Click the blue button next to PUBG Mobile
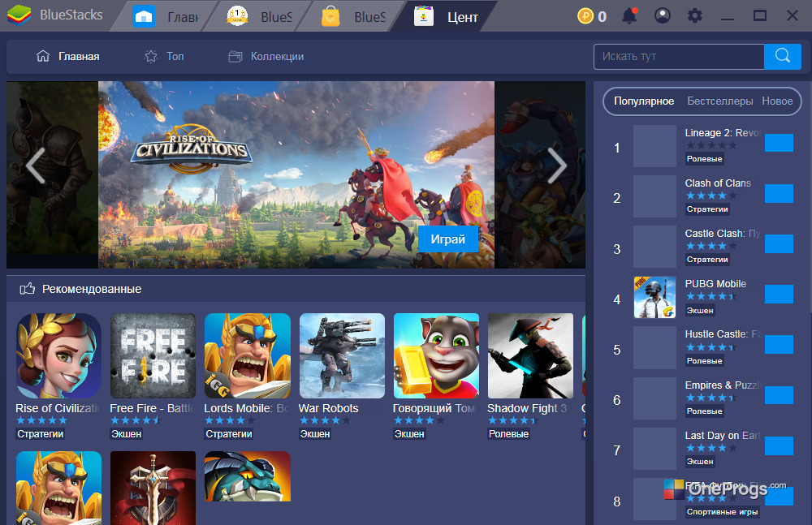 pyautogui.click(x=779, y=294)
